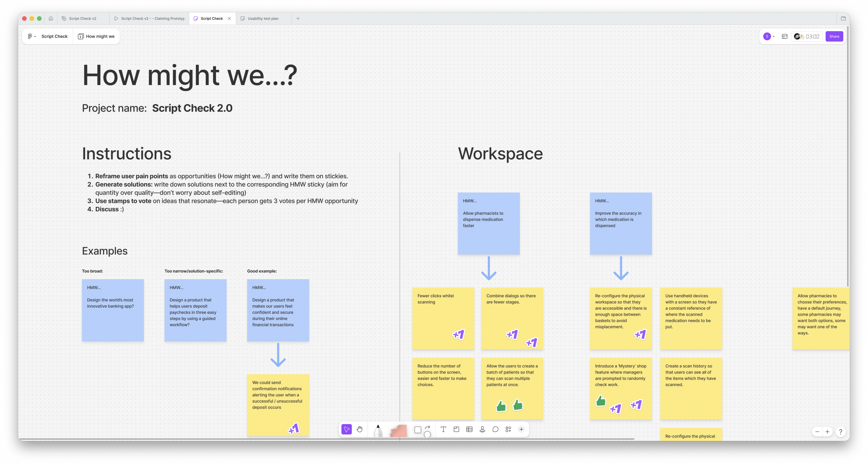Select the active 'Script Check' tab
Image resolution: width=868 pixels, height=465 pixels.
click(x=212, y=19)
